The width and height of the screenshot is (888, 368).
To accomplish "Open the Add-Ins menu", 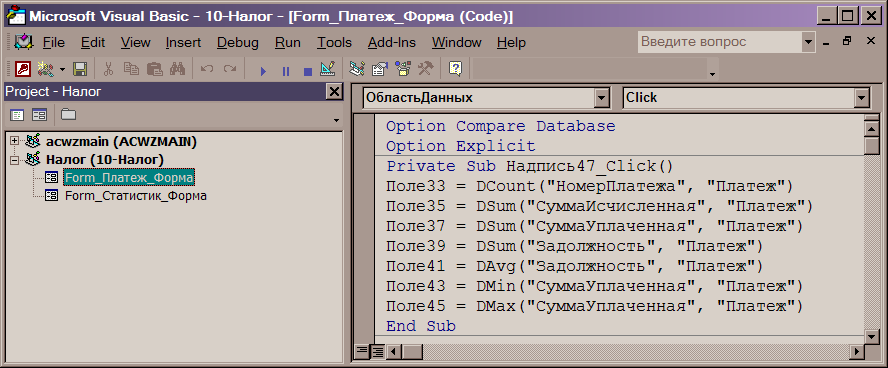I will 391,42.
